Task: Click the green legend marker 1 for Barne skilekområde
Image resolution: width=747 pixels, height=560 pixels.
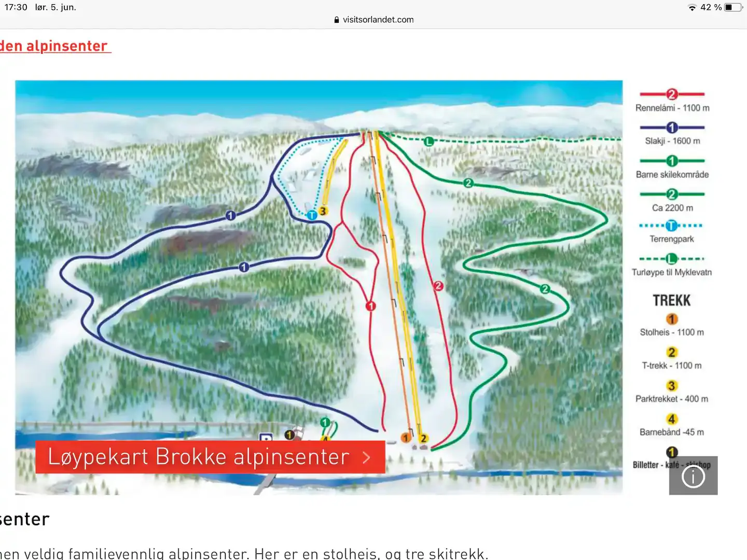Action: click(672, 161)
